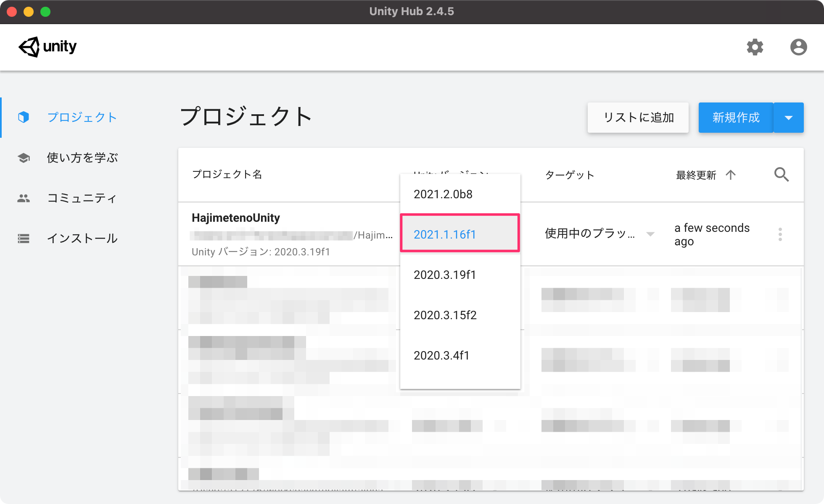Viewport: 824px width, 504px height.
Task: Open settings via the gear icon
Action: 755,47
